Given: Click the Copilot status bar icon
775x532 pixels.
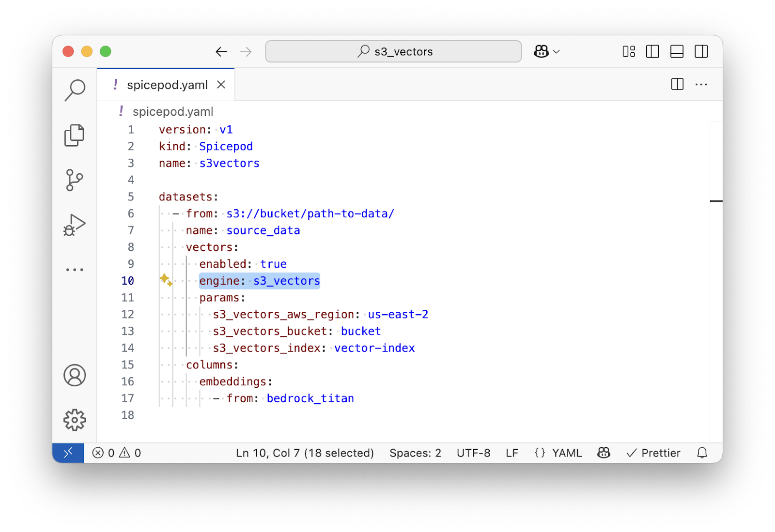Looking at the screenshot, I should pos(604,453).
